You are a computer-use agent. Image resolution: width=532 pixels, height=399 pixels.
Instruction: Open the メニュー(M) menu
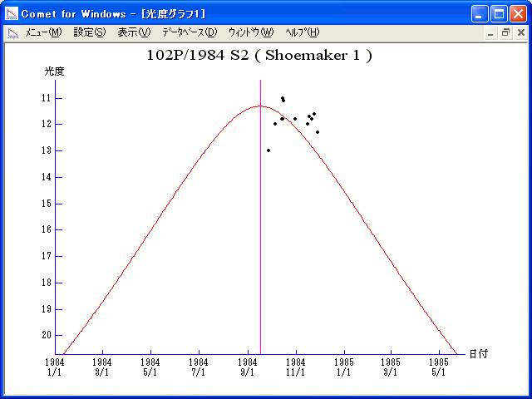(43, 32)
